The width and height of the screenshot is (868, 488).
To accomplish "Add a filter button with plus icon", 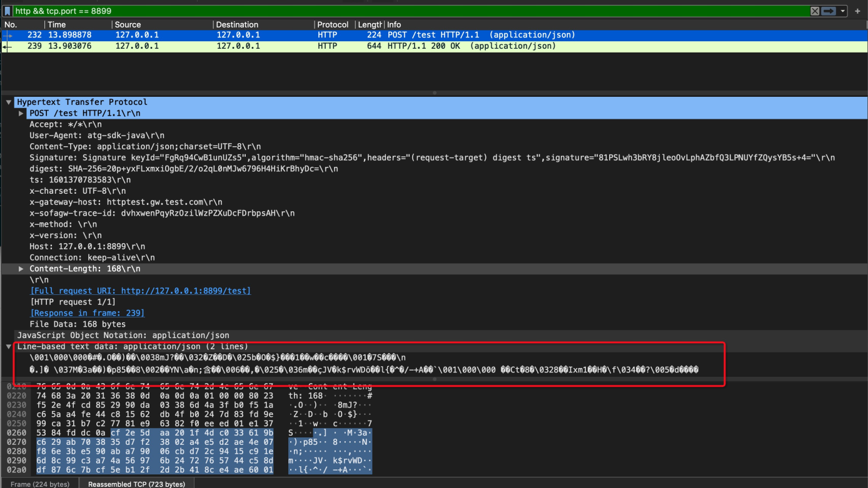I will 857,11.
